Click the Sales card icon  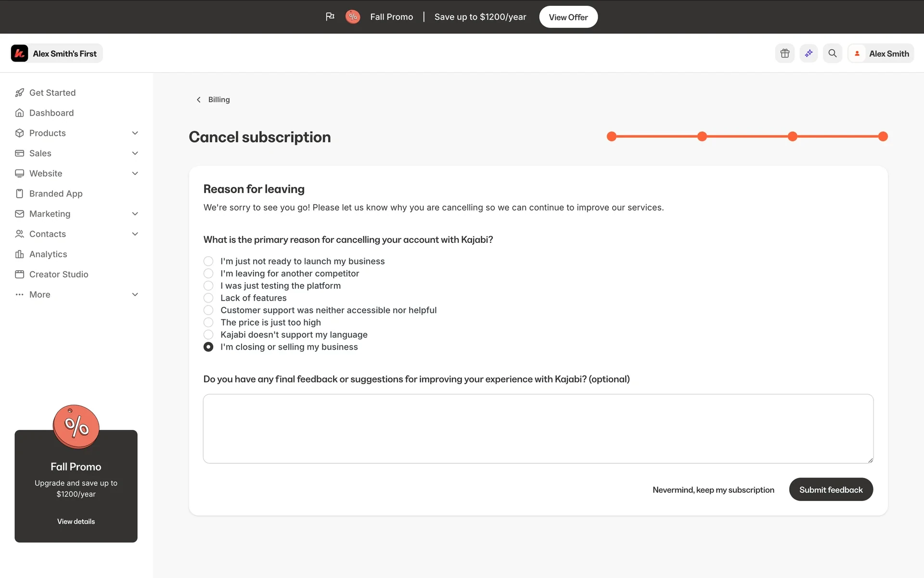(x=20, y=153)
